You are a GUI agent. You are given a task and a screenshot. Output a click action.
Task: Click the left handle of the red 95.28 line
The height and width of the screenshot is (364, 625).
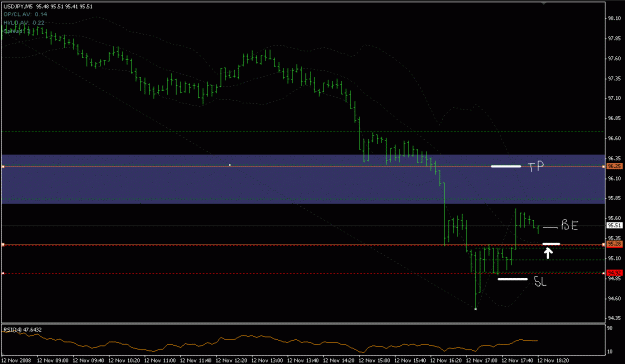coord(3,245)
